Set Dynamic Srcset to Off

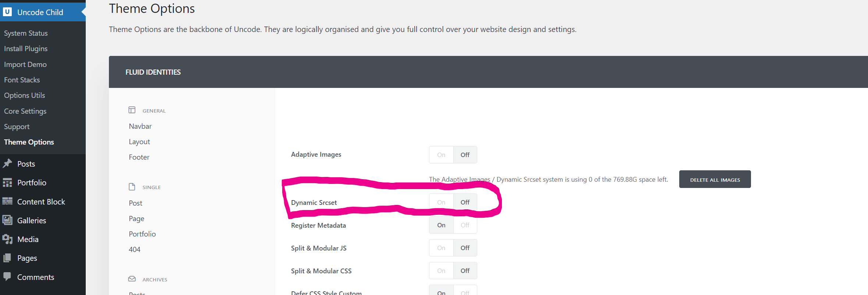point(465,202)
